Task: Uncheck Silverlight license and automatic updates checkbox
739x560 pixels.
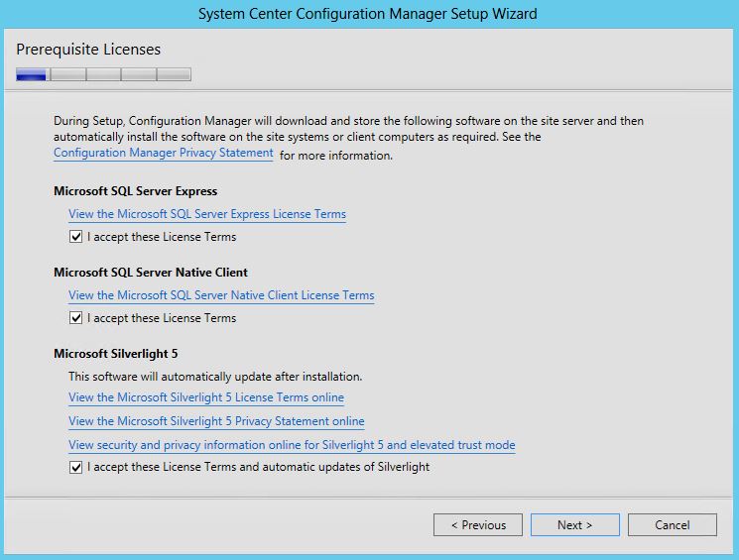Action: click(75, 467)
